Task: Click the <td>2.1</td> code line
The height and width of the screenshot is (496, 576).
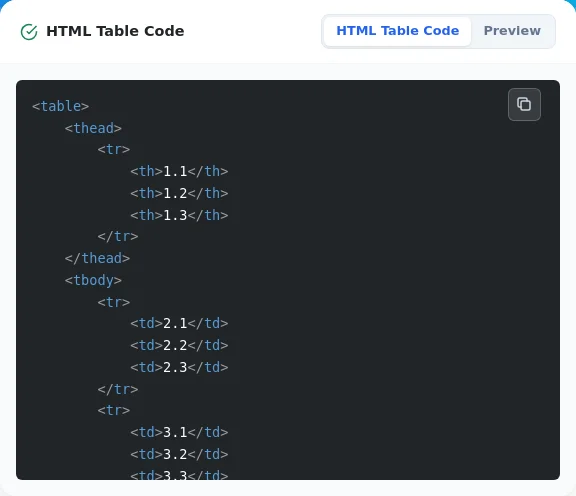Action: (179, 323)
